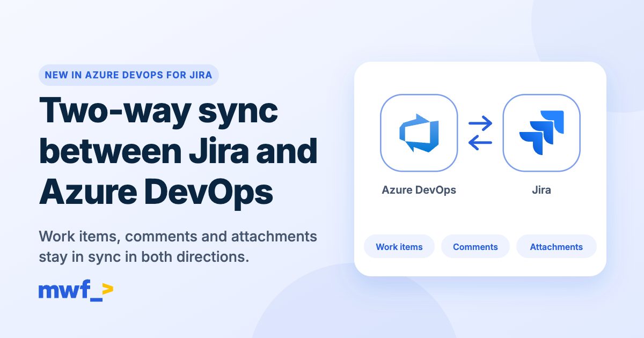This screenshot has width=644, height=338.
Task: Click the 'Two-way sync' headline line
Action: pyautogui.click(x=159, y=112)
